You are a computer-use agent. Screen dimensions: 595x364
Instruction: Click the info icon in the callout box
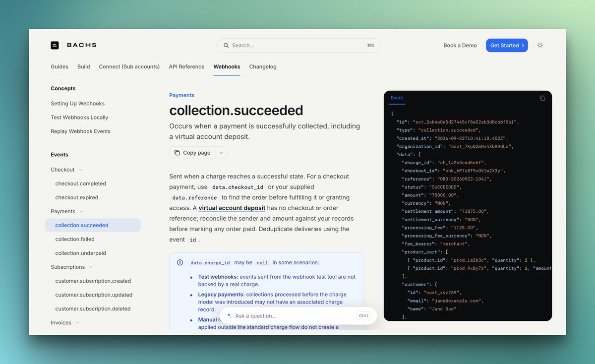point(180,263)
